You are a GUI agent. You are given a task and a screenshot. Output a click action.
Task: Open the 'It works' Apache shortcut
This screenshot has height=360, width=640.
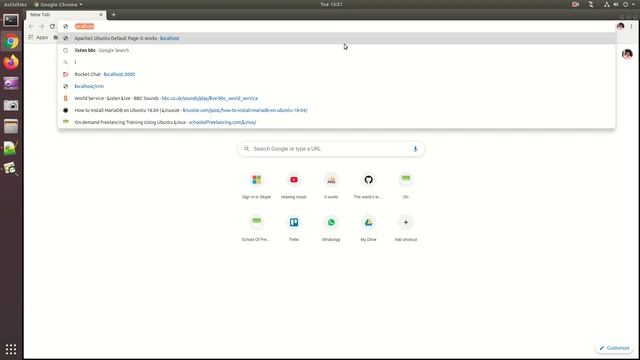pos(331,186)
